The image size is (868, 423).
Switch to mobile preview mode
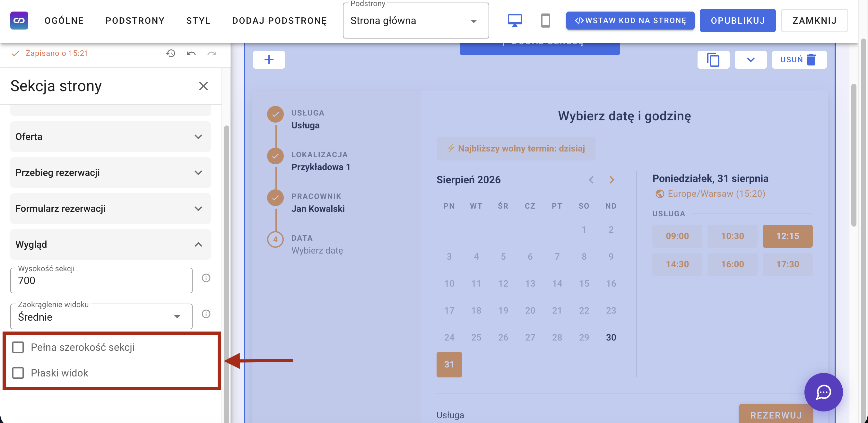545,21
